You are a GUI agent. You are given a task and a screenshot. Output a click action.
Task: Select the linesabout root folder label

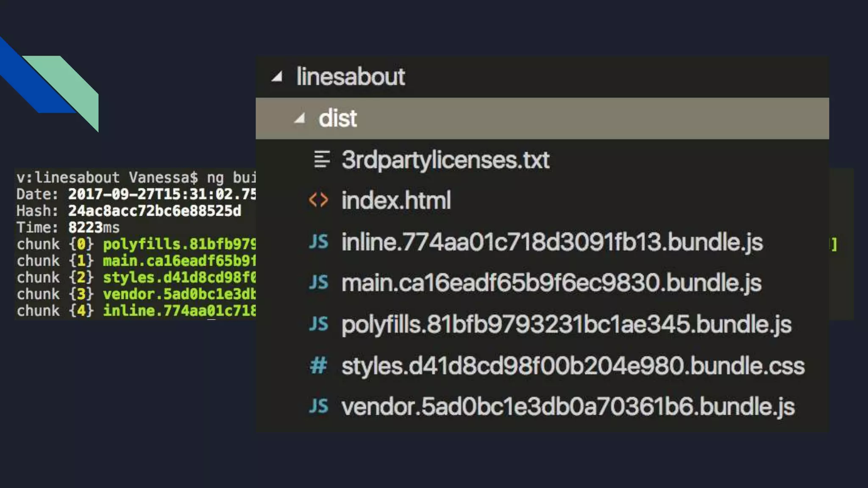point(351,77)
